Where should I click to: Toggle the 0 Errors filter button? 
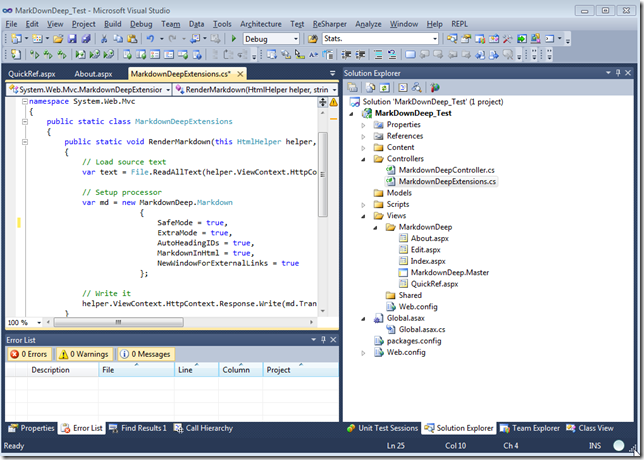(28, 354)
